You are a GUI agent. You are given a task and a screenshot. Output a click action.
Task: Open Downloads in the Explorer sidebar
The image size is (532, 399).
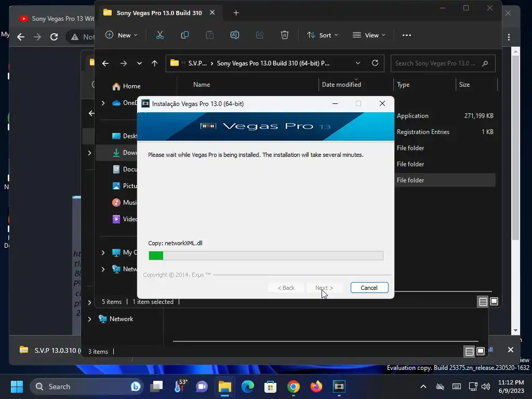pyautogui.click(x=125, y=153)
